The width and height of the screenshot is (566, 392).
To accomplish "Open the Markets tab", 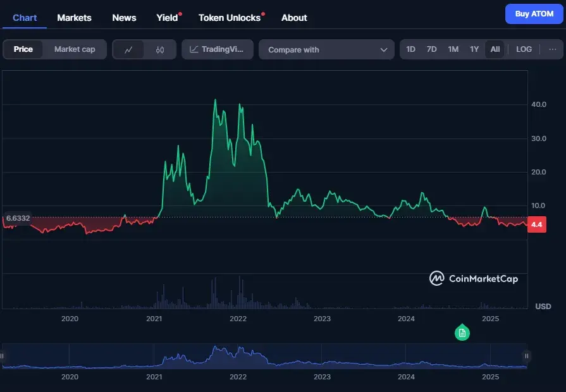I will (74, 18).
